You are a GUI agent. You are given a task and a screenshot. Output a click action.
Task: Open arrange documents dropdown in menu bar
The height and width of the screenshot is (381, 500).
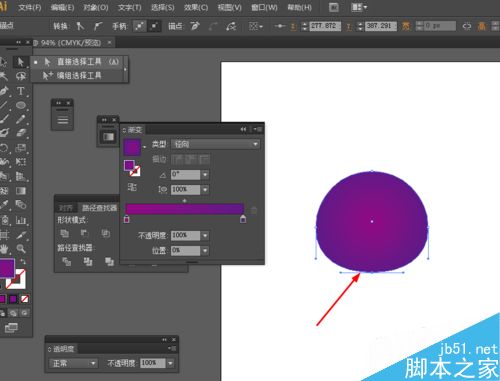point(359,7)
